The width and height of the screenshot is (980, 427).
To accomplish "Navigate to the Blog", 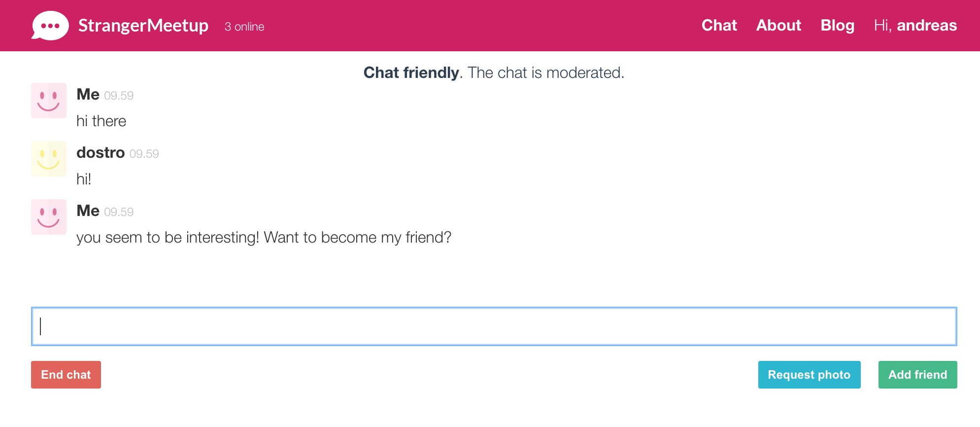I will (x=837, y=25).
